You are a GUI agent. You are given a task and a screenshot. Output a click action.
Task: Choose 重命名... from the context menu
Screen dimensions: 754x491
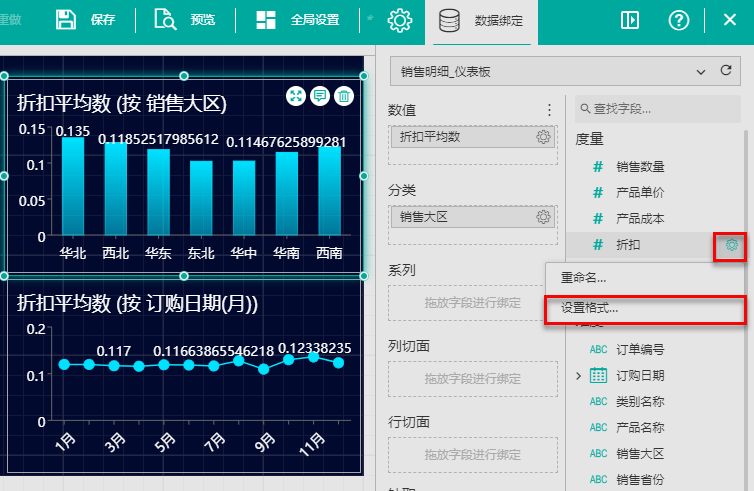(x=583, y=278)
